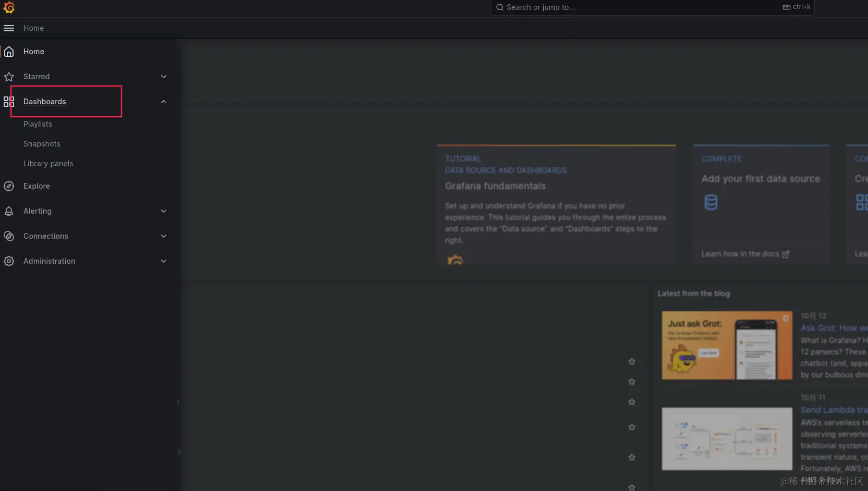The height and width of the screenshot is (491, 868).
Task: Click the Dashboards grid icon
Action: (9, 102)
